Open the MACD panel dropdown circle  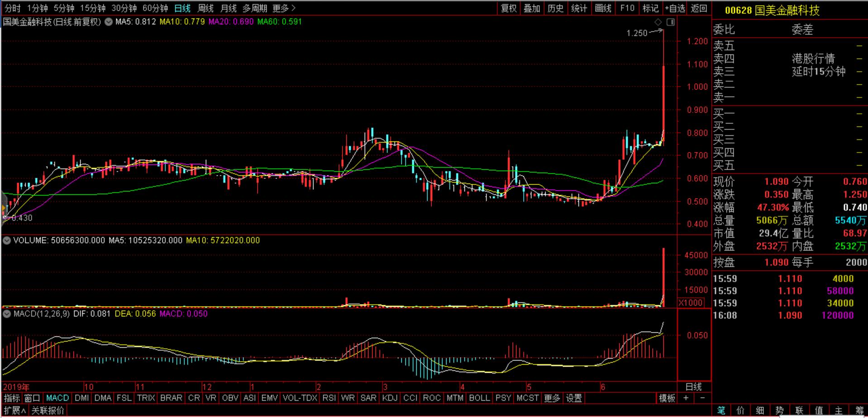click(x=7, y=313)
